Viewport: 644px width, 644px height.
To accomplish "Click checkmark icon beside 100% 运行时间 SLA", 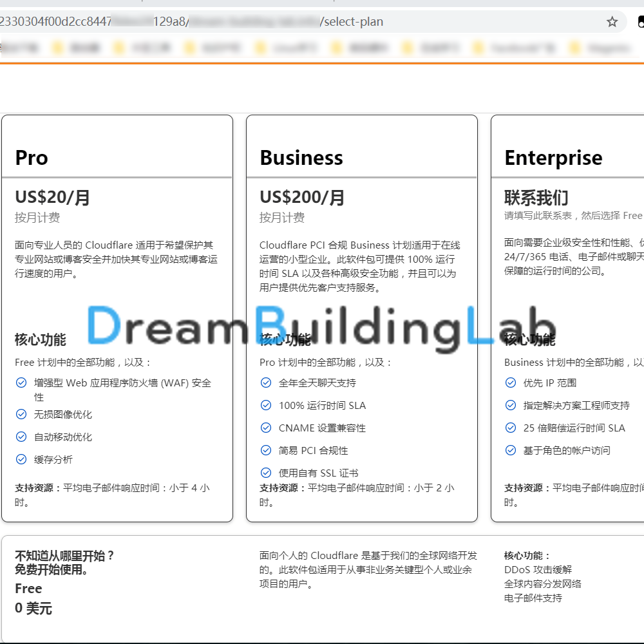I will (x=266, y=405).
